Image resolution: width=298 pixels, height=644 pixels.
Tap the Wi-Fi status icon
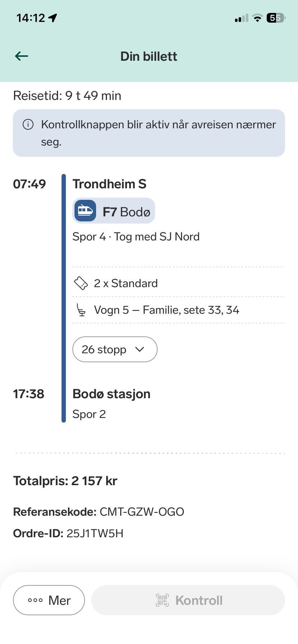coord(257,18)
